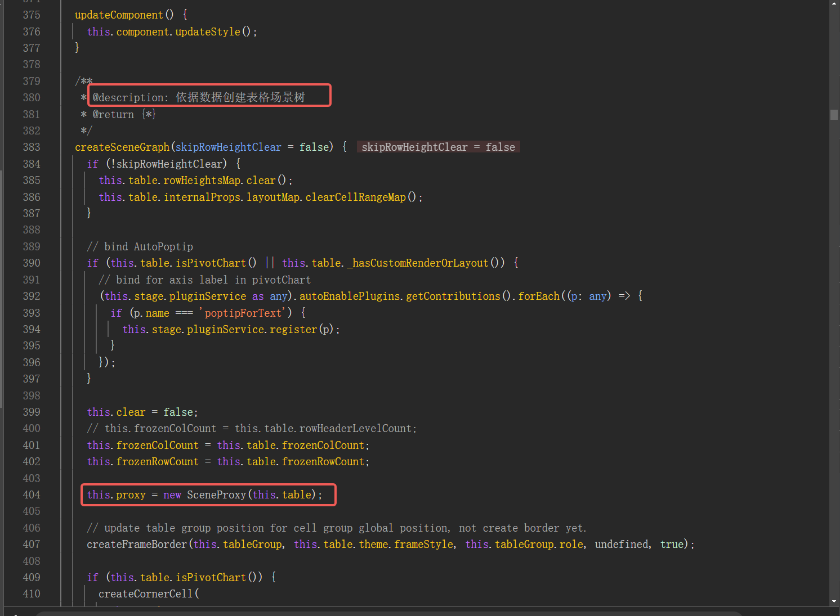This screenshot has width=840, height=616.
Task: Click the 'bind for axis label in pivotChart' comment
Action: [204, 280]
